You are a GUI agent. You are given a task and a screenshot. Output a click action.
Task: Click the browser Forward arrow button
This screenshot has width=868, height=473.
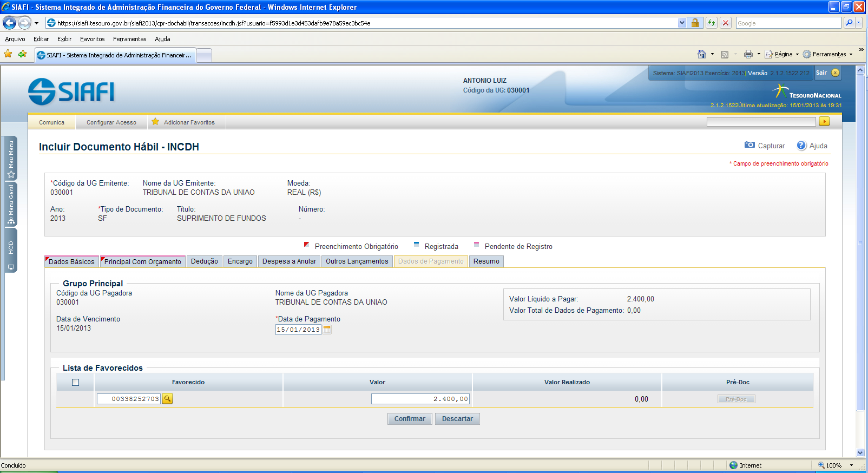coord(24,23)
